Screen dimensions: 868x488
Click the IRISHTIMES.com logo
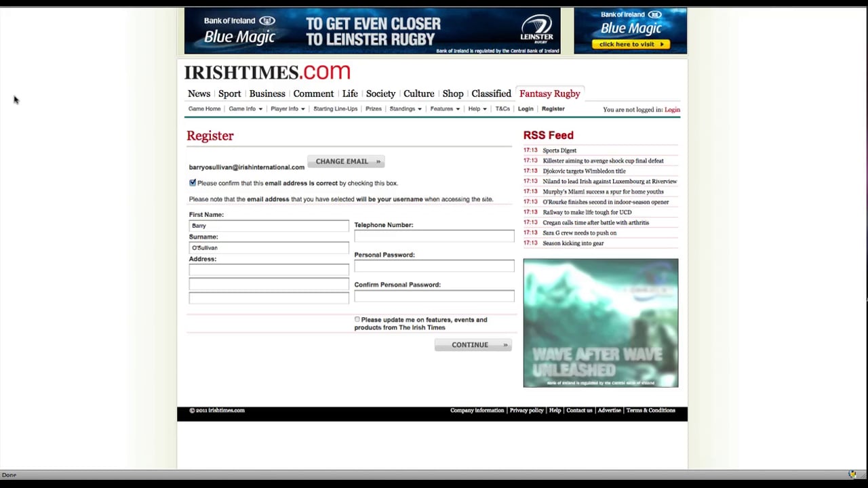[x=267, y=72]
